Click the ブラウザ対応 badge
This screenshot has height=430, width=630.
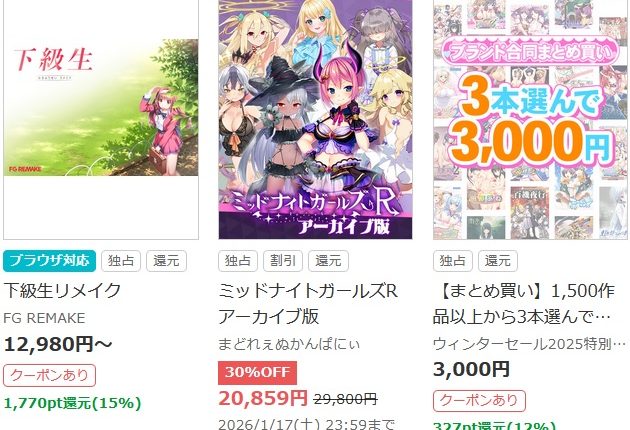(x=49, y=261)
